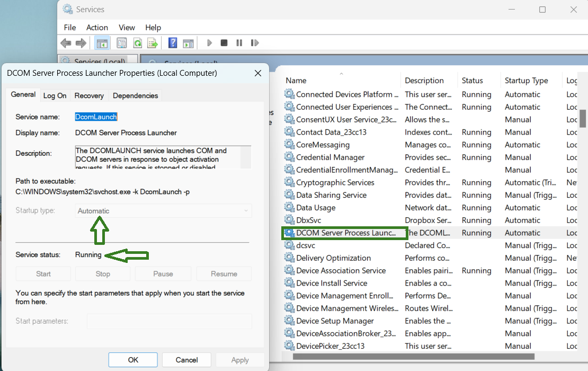
Task: Open the toolbar Properties icon
Action: coord(122,43)
